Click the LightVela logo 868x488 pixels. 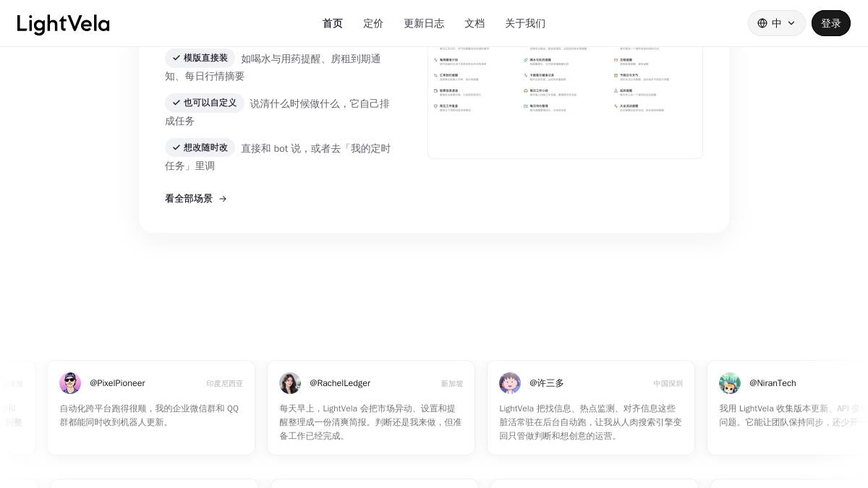coord(63,24)
